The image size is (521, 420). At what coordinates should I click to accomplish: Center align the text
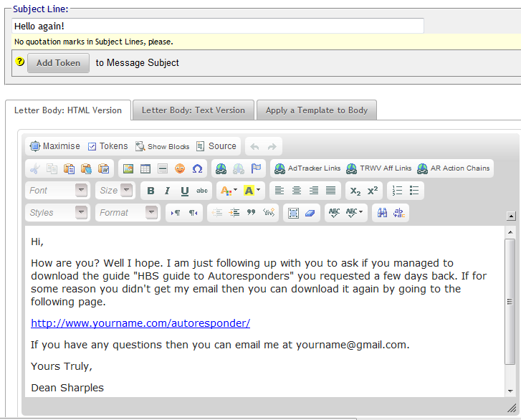pyautogui.click(x=297, y=191)
